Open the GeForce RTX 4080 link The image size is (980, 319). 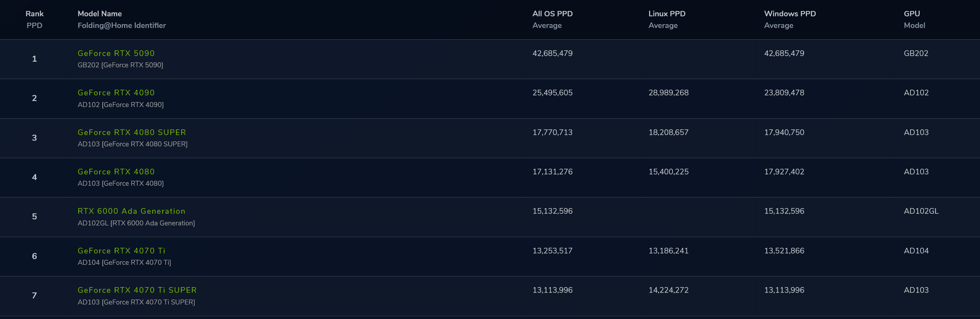116,172
